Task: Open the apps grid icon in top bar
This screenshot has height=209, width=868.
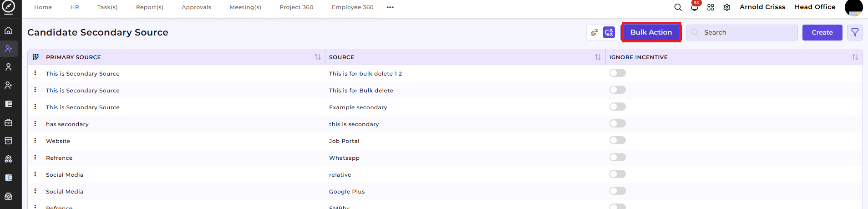Action: 711,7
